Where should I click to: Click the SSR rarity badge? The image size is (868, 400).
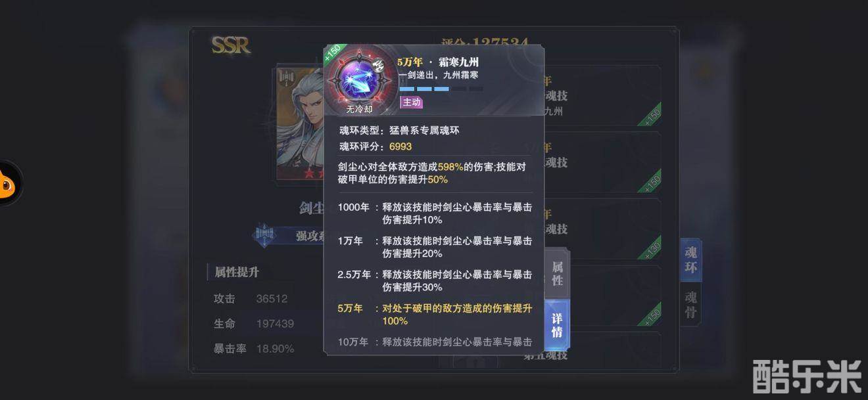tap(230, 45)
